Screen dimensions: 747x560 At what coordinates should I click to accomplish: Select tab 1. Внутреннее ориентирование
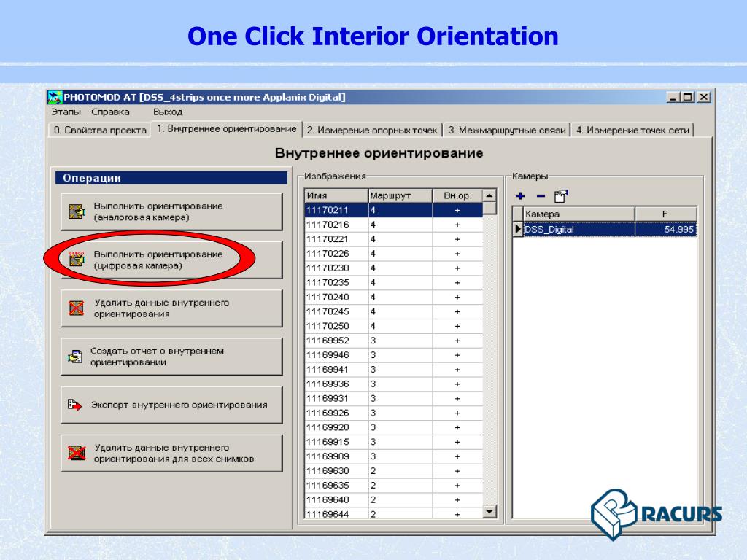tap(226, 129)
